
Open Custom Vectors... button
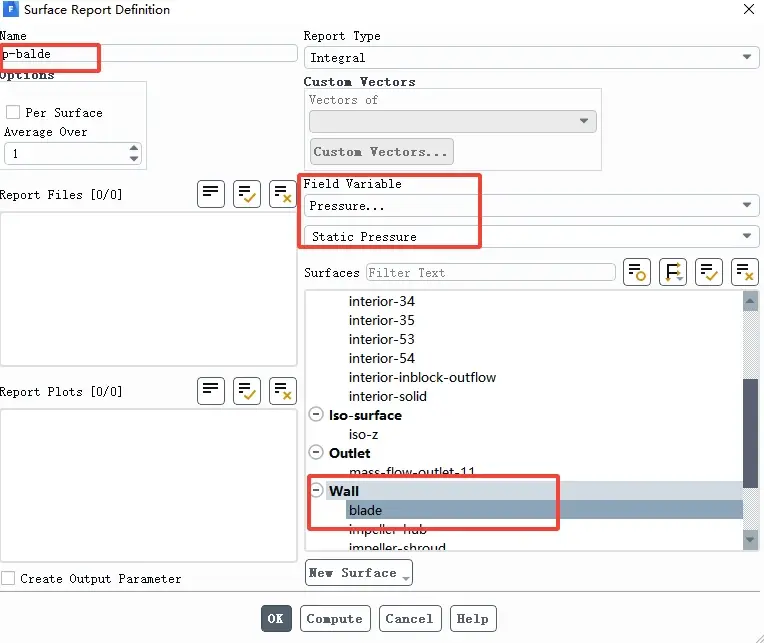381,151
